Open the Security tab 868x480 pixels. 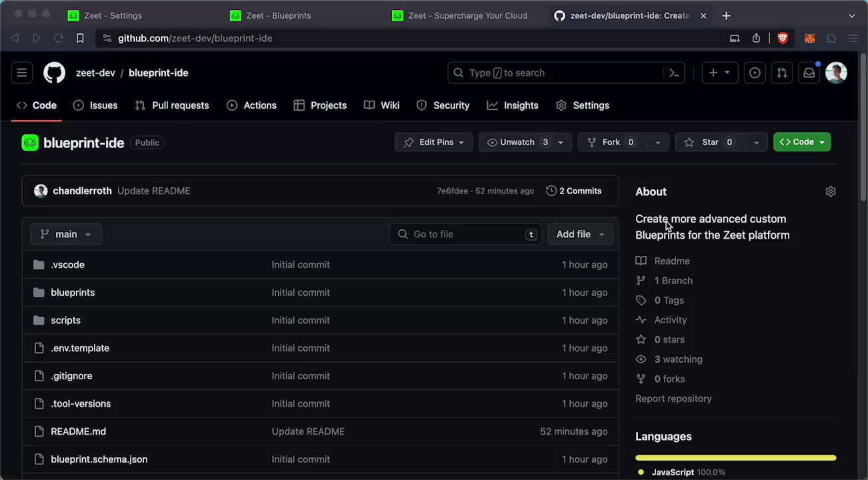tap(443, 105)
